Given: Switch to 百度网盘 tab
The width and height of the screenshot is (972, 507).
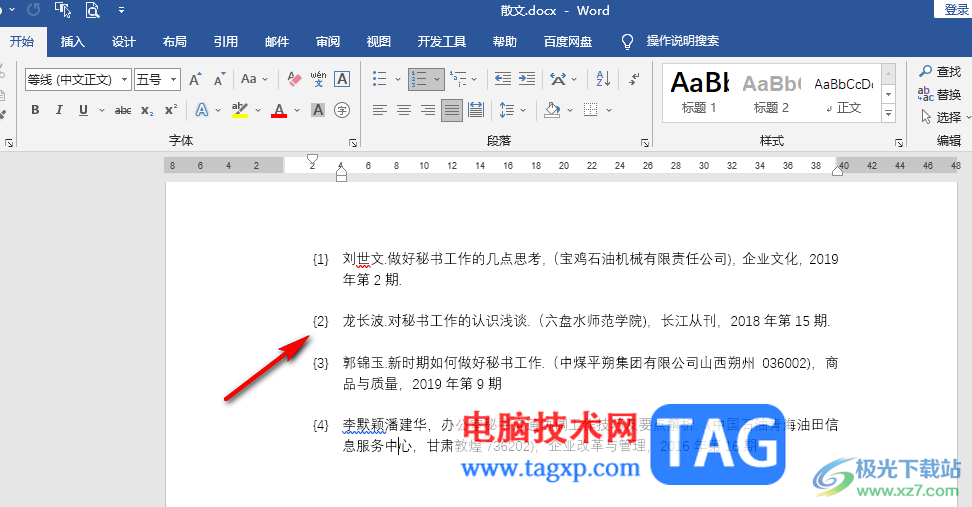Looking at the screenshot, I should tap(568, 42).
